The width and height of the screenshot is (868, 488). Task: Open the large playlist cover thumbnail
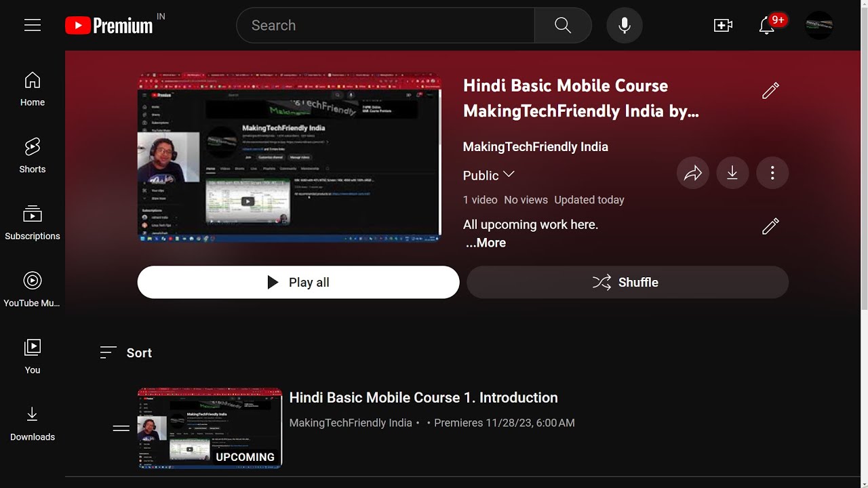(290, 158)
